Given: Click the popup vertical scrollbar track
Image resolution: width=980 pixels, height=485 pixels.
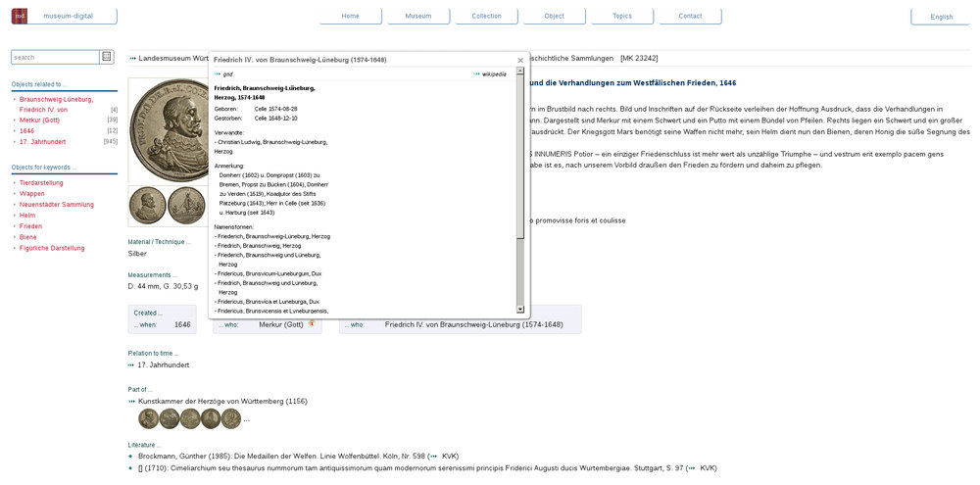Looking at the screenshot, I should [520, 196].
